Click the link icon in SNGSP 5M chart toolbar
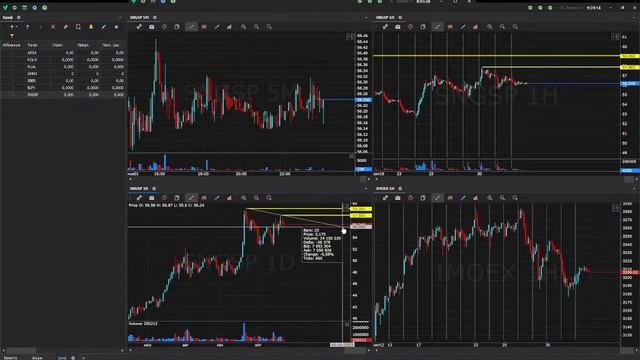The height and width of the screenshot is (360, 640). (x=139, y=27)
